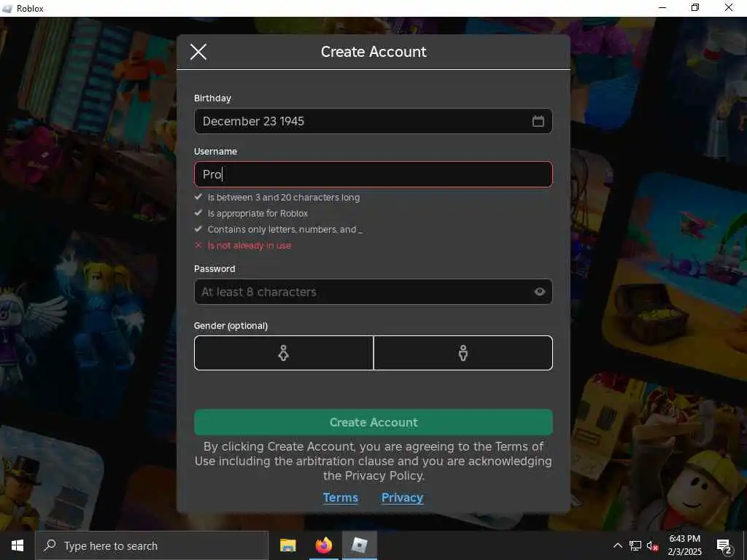The width and height of the screenshot is (747, 560).
Task: Click the Username input field
Action: [373, 174]
